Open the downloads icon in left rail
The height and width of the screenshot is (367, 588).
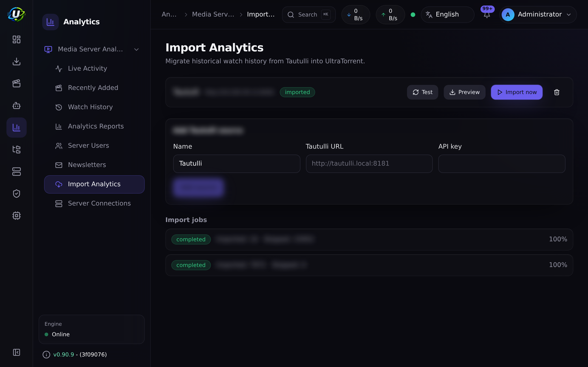point(16,61)
